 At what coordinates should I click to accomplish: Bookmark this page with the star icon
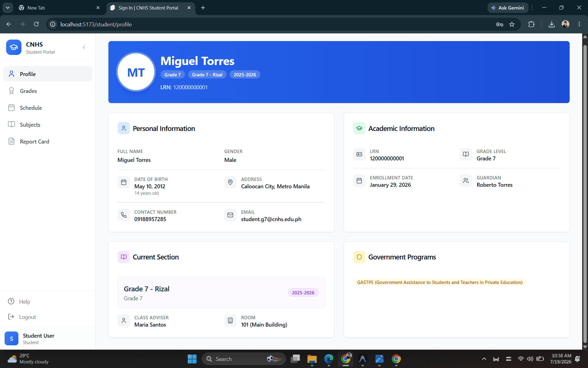tap(512, 24)
